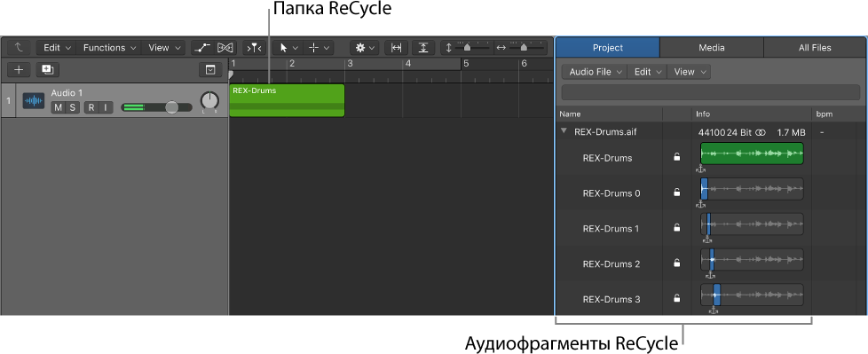This screenshot has width=868, height=354.
Task: Click the duplicate track icon
Action: pos(48,70)
